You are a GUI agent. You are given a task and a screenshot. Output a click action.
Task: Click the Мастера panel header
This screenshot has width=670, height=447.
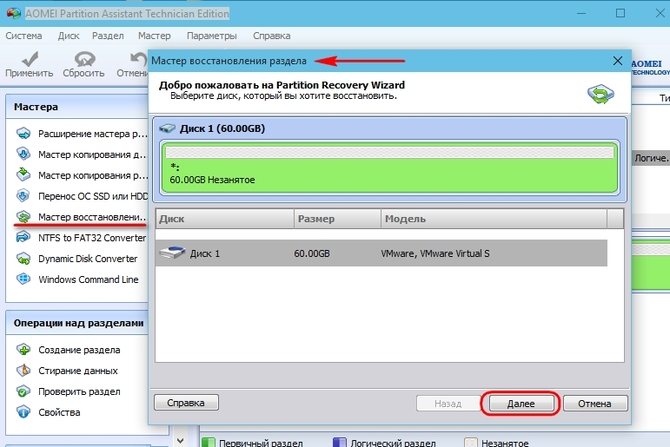pyautogui.click(x=77, y=107)
